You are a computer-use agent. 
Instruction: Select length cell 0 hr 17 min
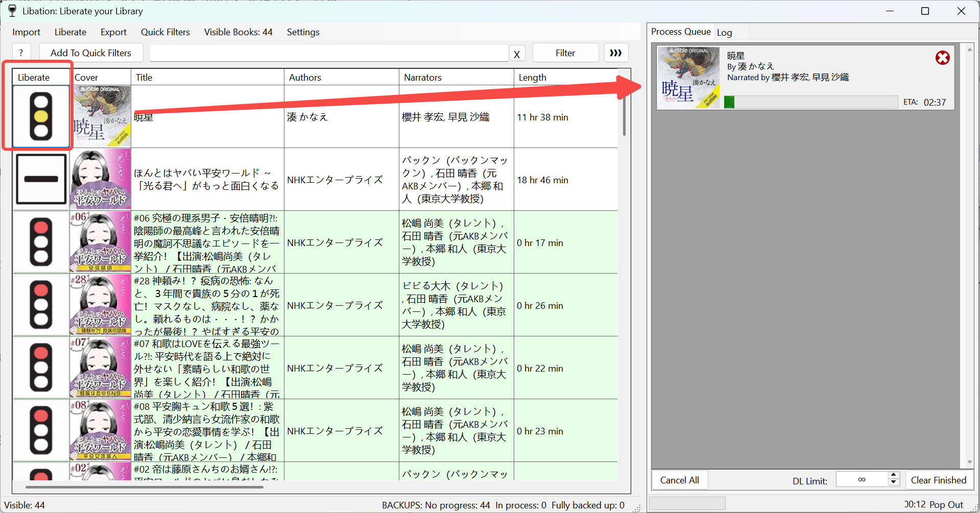(x=566, y=242)
